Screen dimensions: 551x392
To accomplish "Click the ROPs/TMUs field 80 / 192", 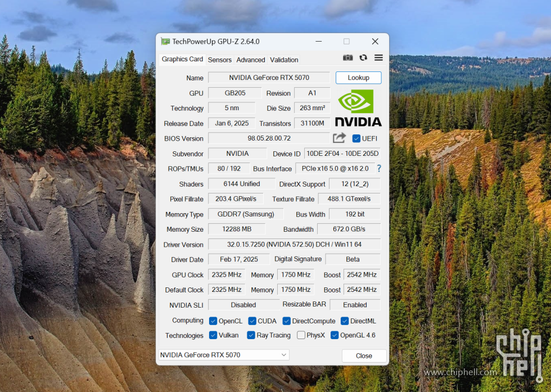I will point(229,169).
